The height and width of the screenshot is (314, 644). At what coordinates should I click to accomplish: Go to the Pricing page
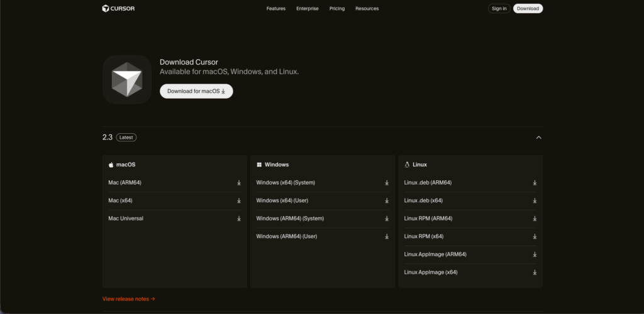click(x=337, y=9)
